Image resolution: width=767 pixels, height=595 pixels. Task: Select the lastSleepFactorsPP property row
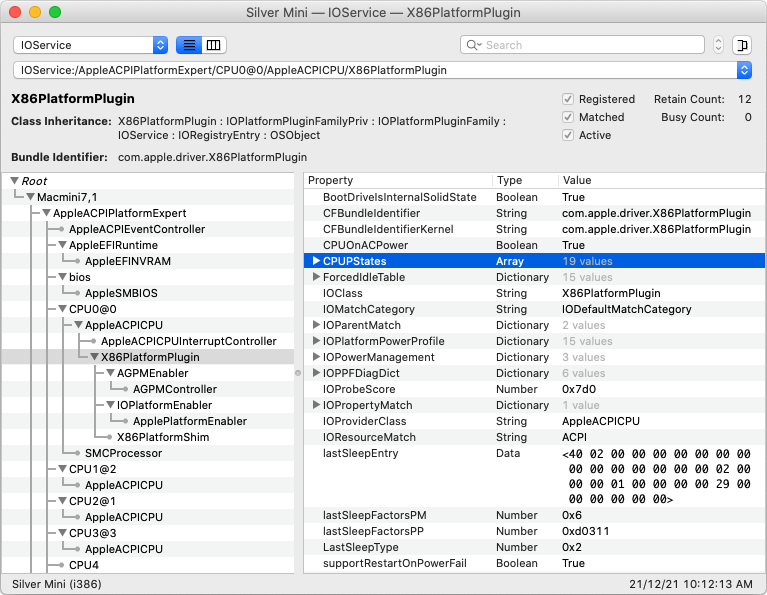point(534,531)
